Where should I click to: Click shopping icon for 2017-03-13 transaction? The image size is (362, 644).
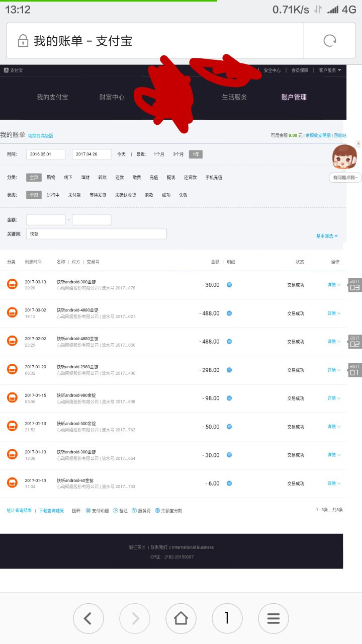click(12, 284)
